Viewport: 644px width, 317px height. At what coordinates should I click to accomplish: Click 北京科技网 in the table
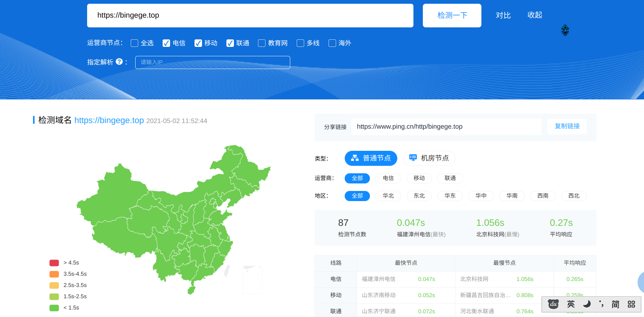(474, 279)
